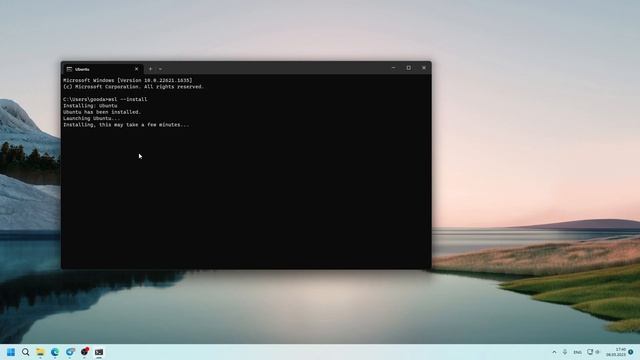The height and width of the screenshot is (360, 640).
Task: Click the Microsoft Windows version line
Action: coord(128,80)
